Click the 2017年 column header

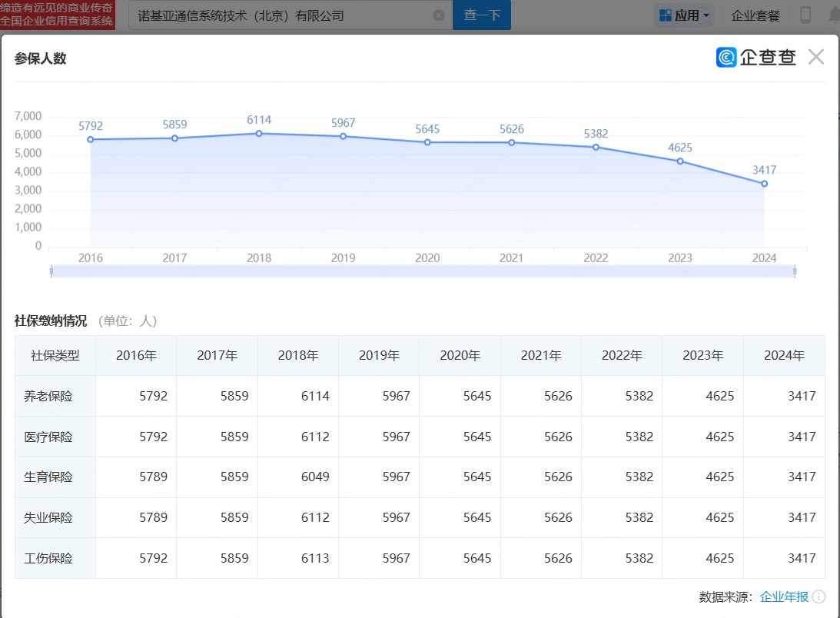(x=217, y=355)
